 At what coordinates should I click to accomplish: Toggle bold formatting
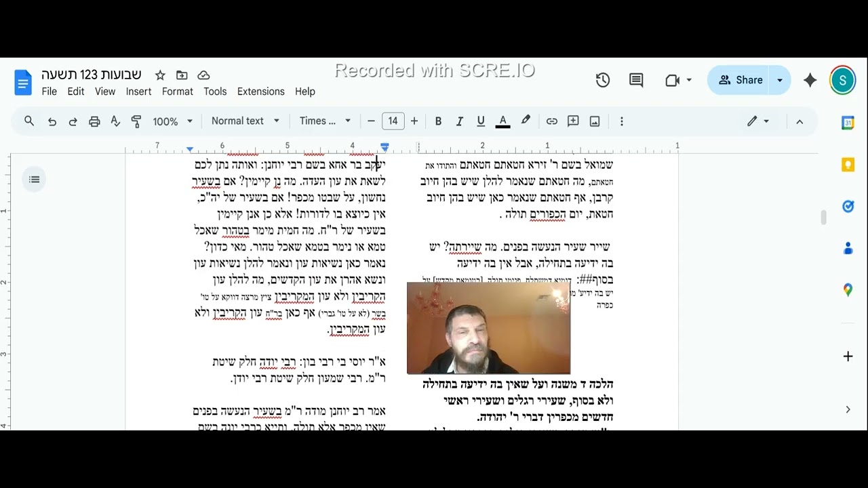coord(438,121)
